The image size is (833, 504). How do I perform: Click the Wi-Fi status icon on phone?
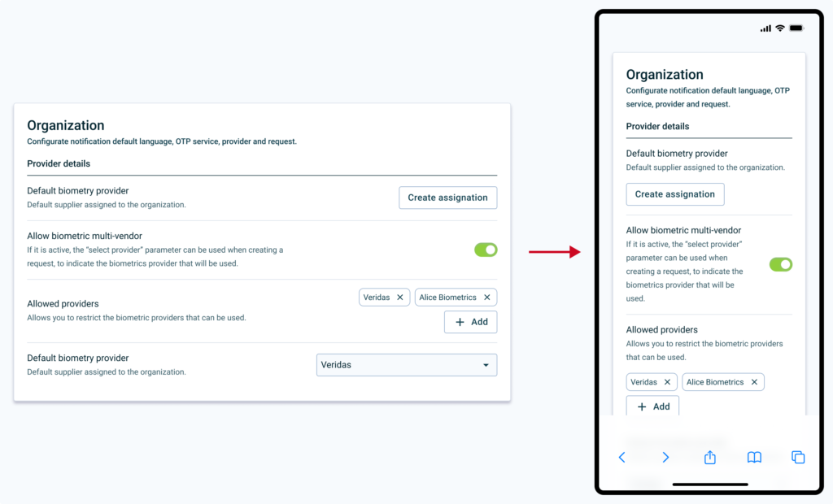pyautogui.click(x=780, y=28)
